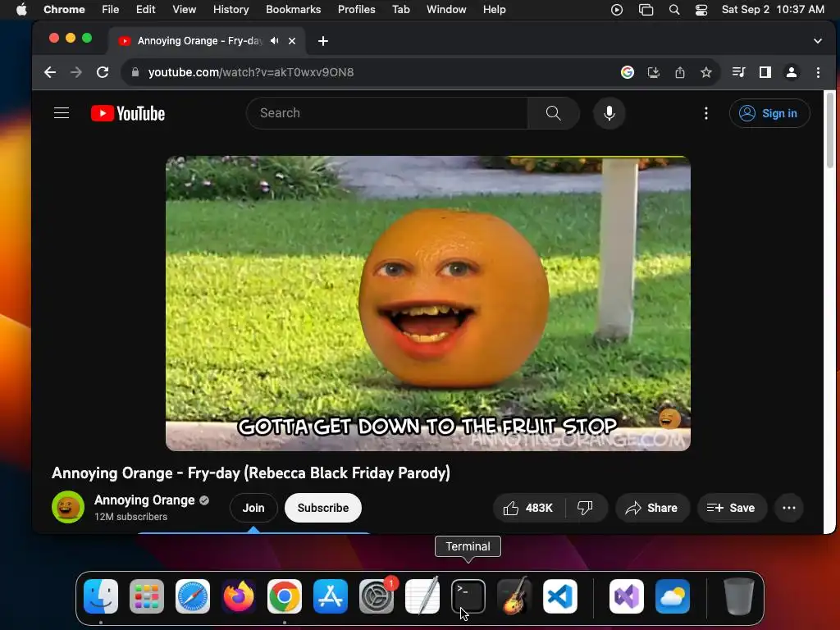Start voice search with the microphone icon
Viewport: 840px width, 630px height.
609,113
